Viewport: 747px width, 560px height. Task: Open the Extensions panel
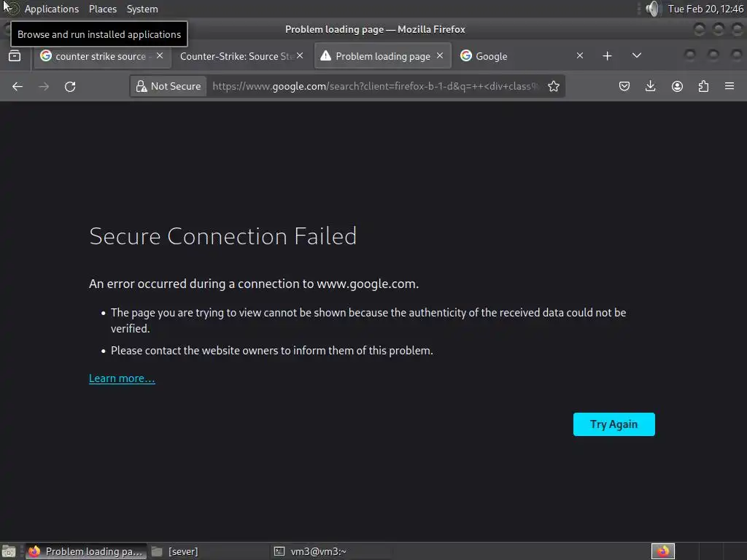point(703,87)
